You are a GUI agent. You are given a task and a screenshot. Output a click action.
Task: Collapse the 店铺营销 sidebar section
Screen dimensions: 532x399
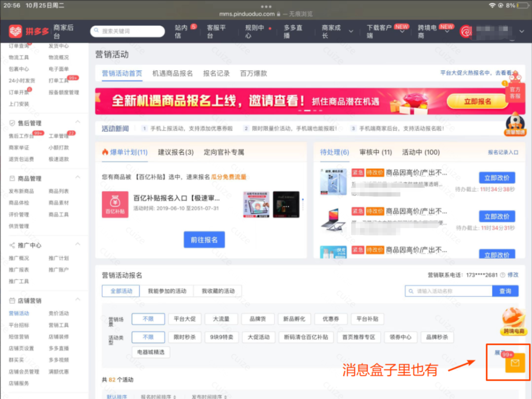click(x=78, y=299)
